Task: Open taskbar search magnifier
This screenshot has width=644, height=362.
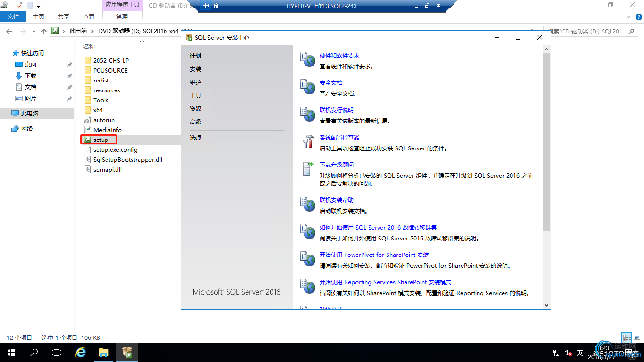Action: [34, 352]
